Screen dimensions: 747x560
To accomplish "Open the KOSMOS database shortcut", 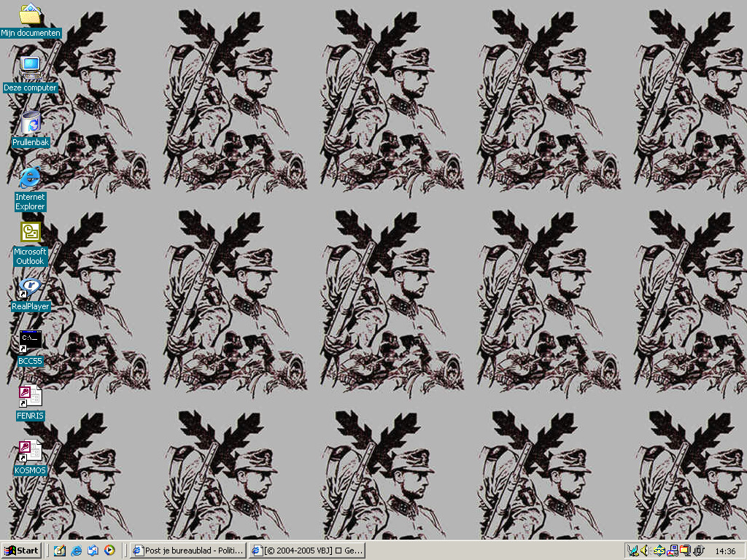I will point(30,451).
